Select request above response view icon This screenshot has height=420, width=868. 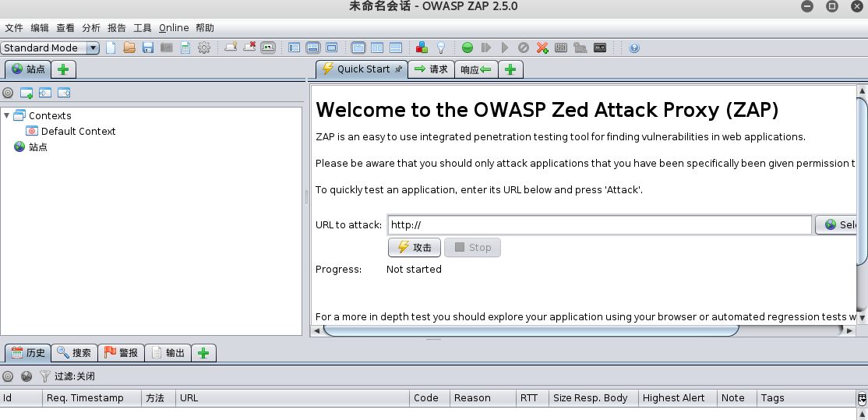396,48
